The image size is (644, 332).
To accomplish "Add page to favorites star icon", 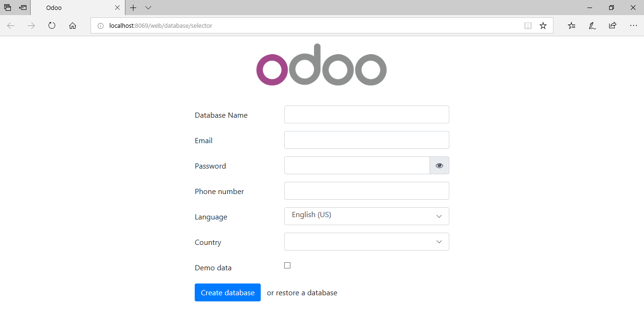I will click(x=543, y=26).
